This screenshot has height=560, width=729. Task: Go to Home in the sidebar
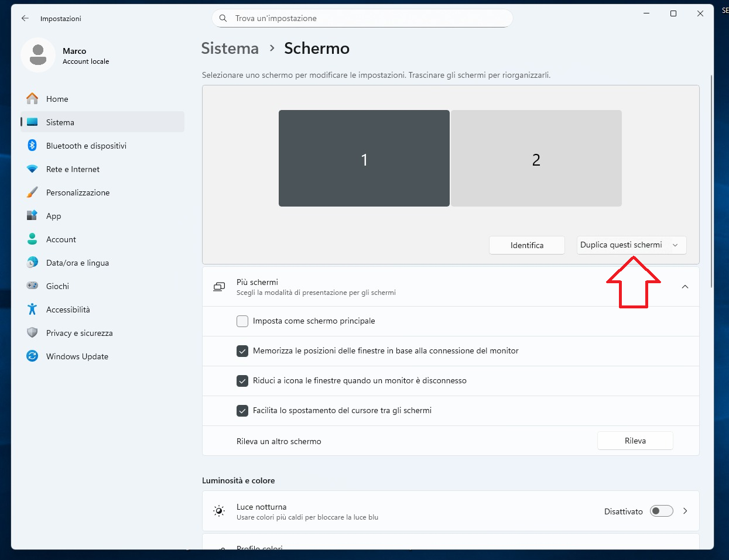tap(57, 99)
